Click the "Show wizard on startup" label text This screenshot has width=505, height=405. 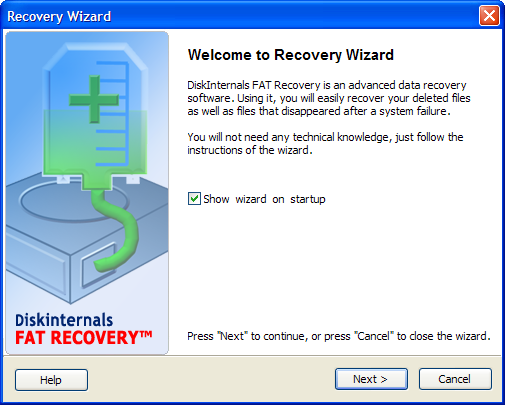264,199
